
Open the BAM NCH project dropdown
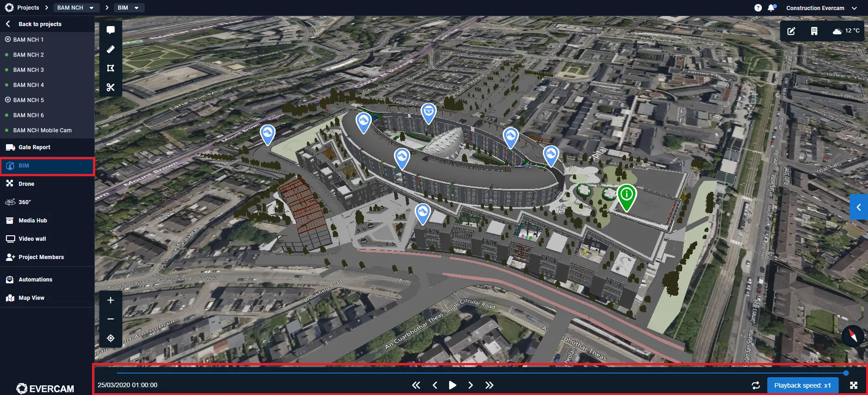pyautogui.click(x=76, y=8)
